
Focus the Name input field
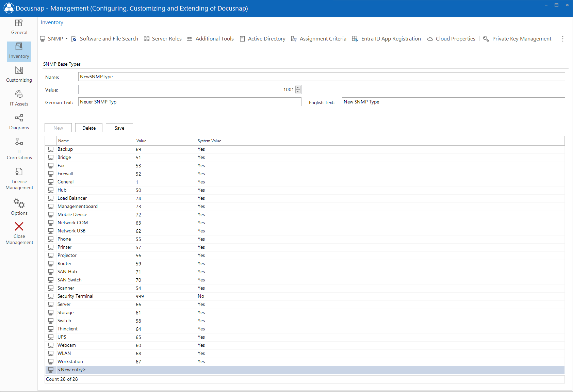pyautogui.click(x=322, y=77)
